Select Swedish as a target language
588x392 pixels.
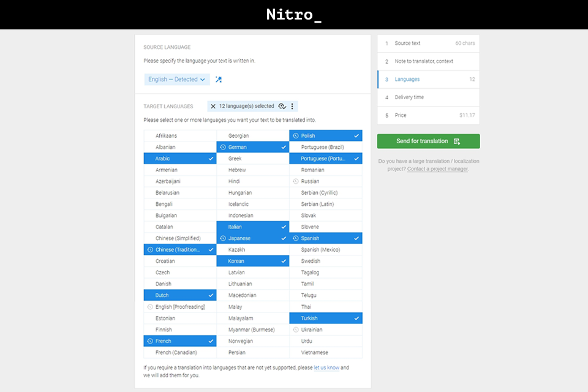tap(325, 261)
